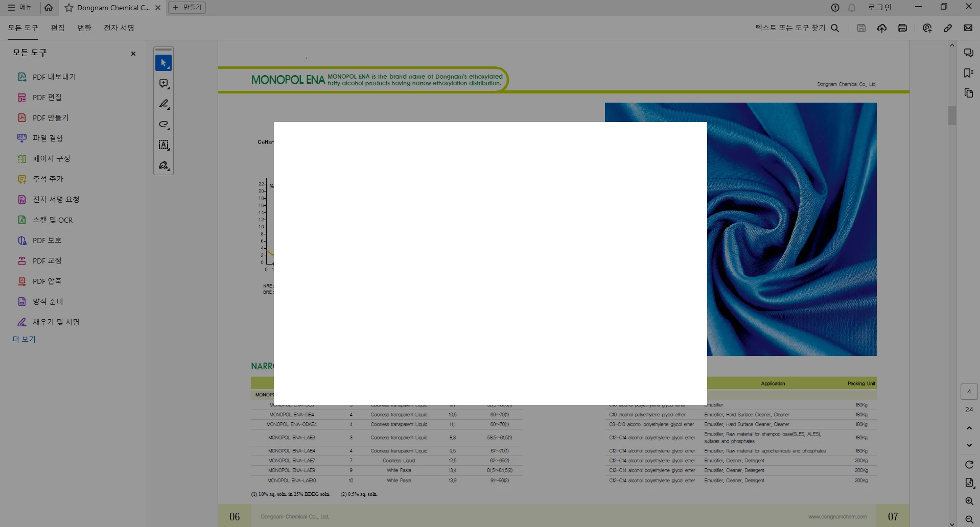Click the print icon
980x527 pixels.
point(902,28)
